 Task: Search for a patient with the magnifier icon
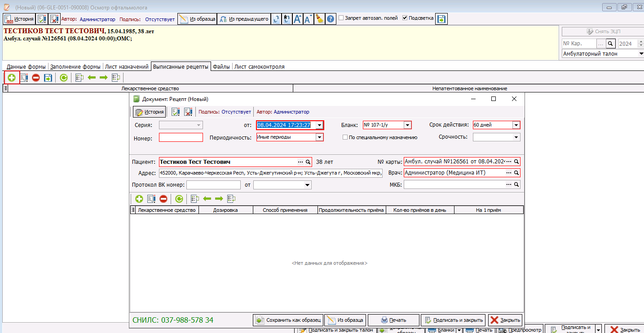308,162
